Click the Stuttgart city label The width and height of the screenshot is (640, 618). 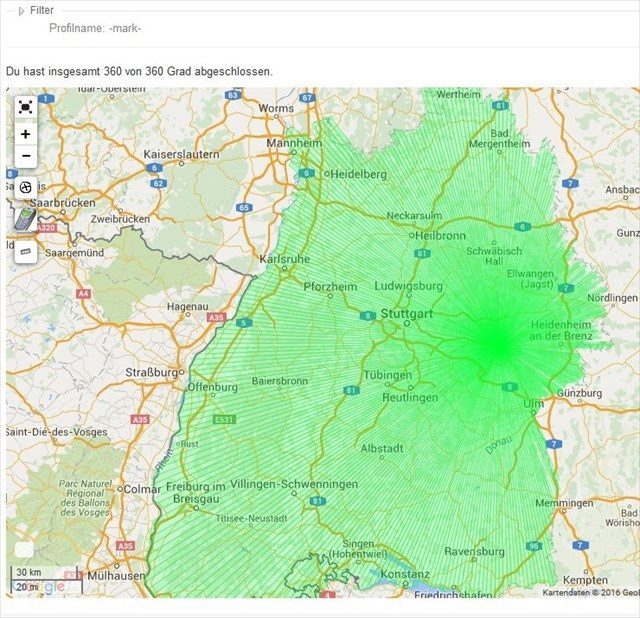407,313
